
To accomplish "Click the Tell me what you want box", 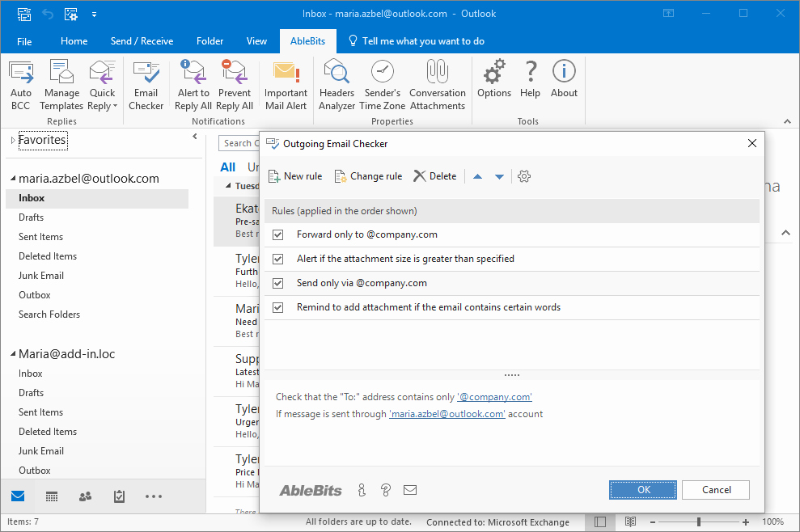I will 417,41.
